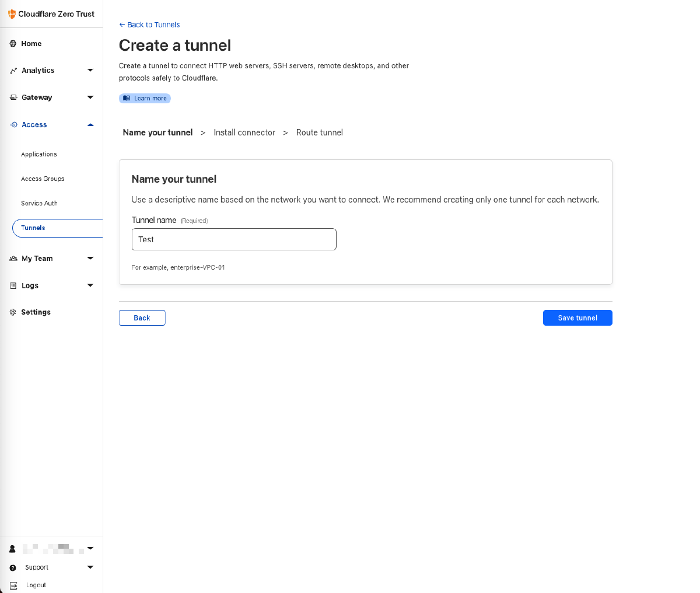Click the My Team people icon
Viewport: 700px width, 593px height.
13,259
